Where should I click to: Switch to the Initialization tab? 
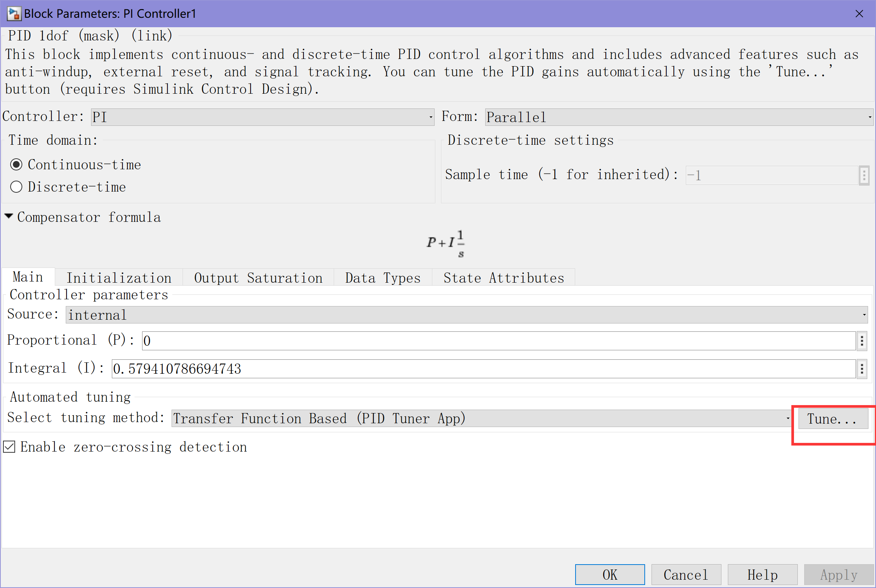click(x=119, y=278)
